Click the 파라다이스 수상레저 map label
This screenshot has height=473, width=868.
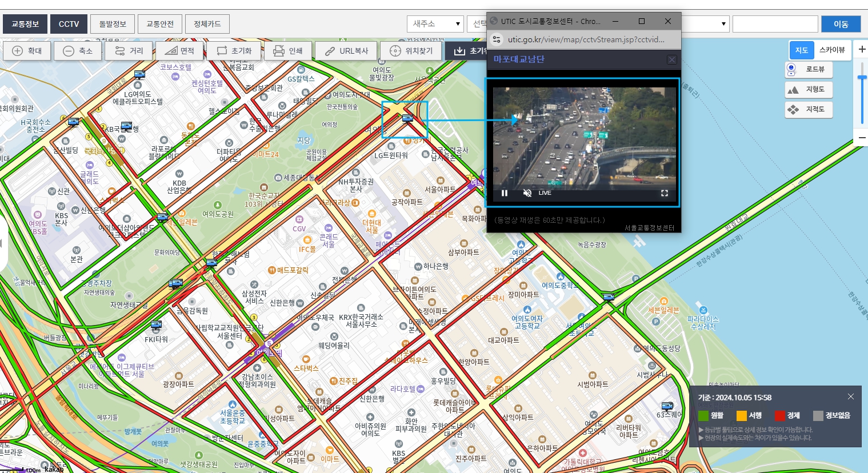coord(703,323)
